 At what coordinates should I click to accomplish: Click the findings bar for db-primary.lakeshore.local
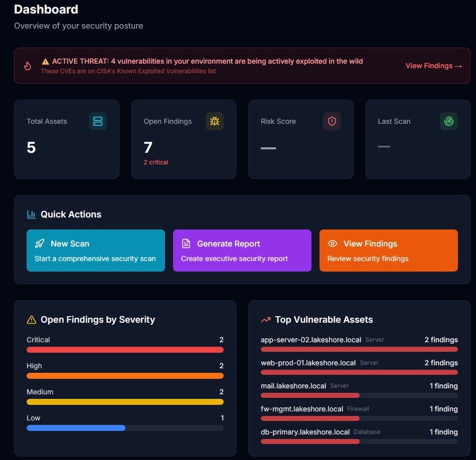[x=359, y=441]
